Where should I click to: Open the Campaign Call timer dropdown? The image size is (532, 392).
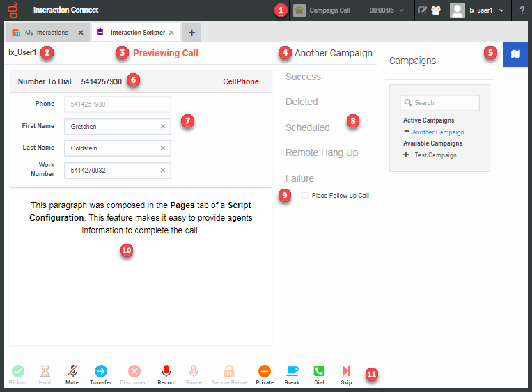tap(402, 10)
